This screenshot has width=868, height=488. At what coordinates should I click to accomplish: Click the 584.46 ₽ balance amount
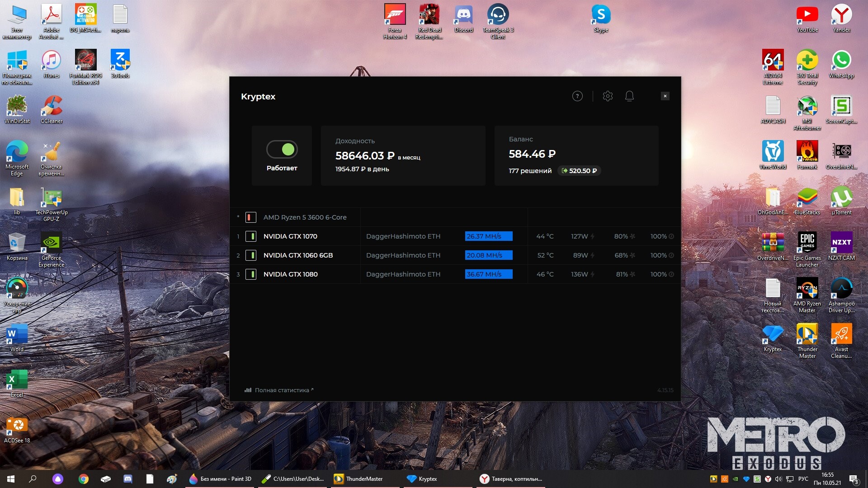[x=532, y=154]
